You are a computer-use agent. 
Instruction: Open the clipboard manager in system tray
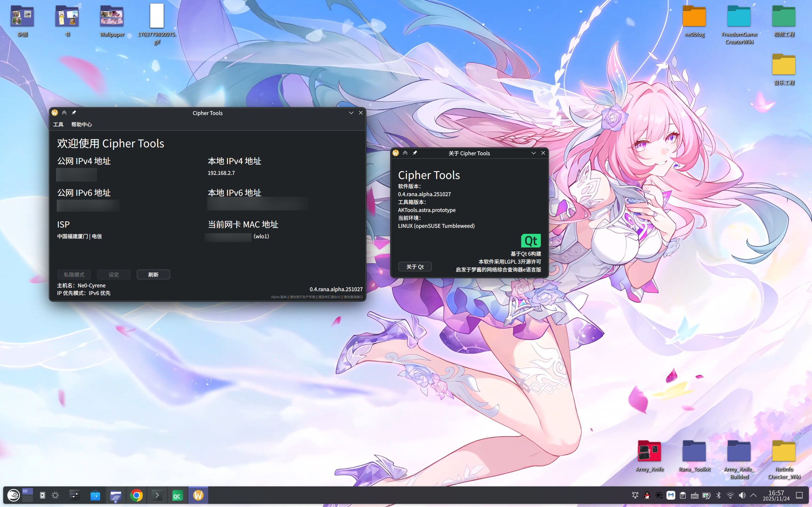point(683,495)
